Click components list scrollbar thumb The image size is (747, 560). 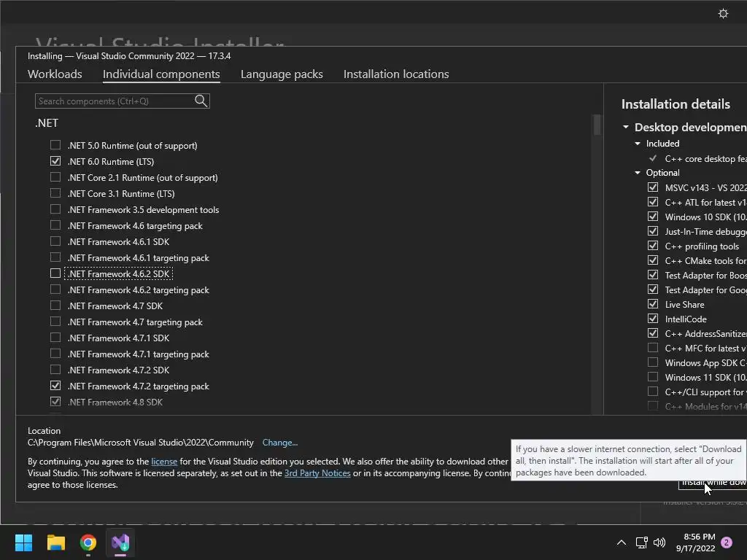point(597,125)
